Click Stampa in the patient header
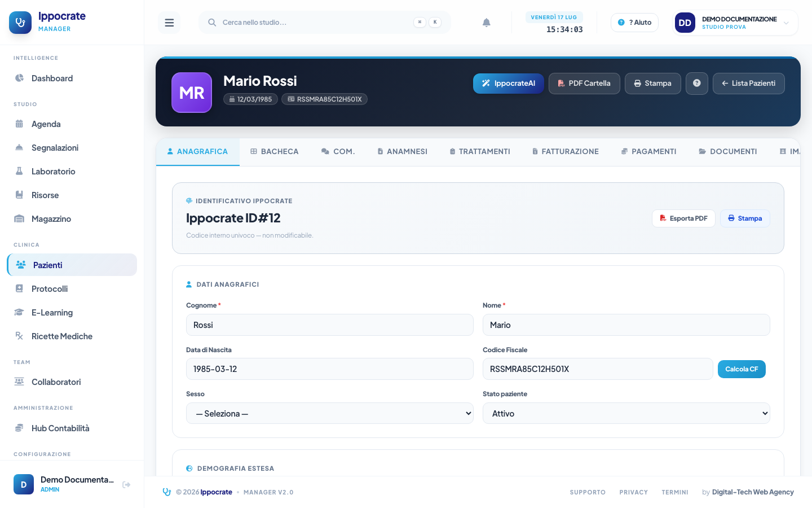The height and width of the screenshot is (508, 812). (x=653, y=84)
